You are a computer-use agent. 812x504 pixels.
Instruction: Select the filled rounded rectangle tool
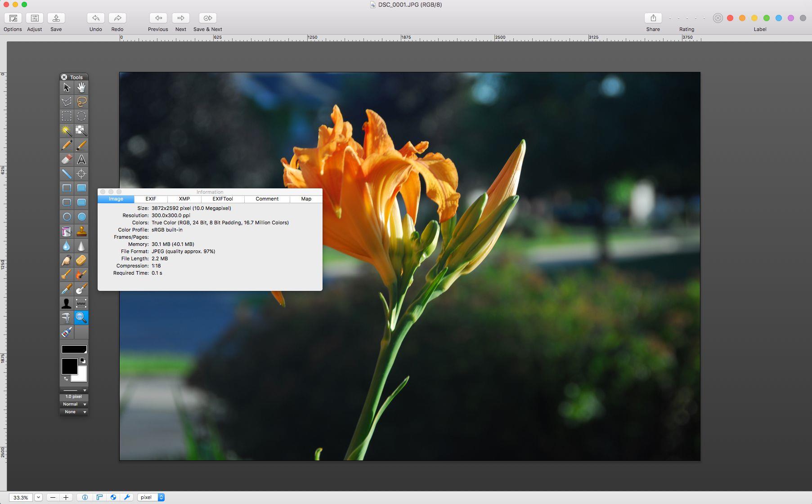pos(81,202)
